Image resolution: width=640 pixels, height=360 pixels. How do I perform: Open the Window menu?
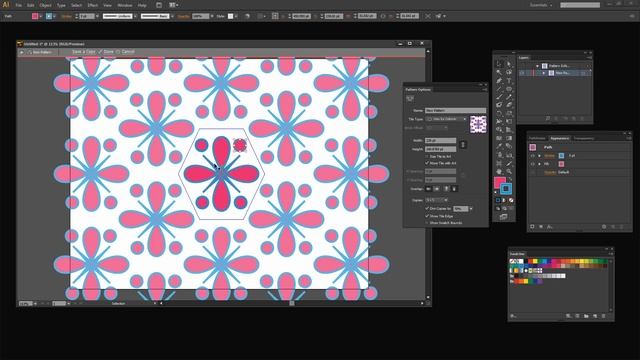click(124, 5)
